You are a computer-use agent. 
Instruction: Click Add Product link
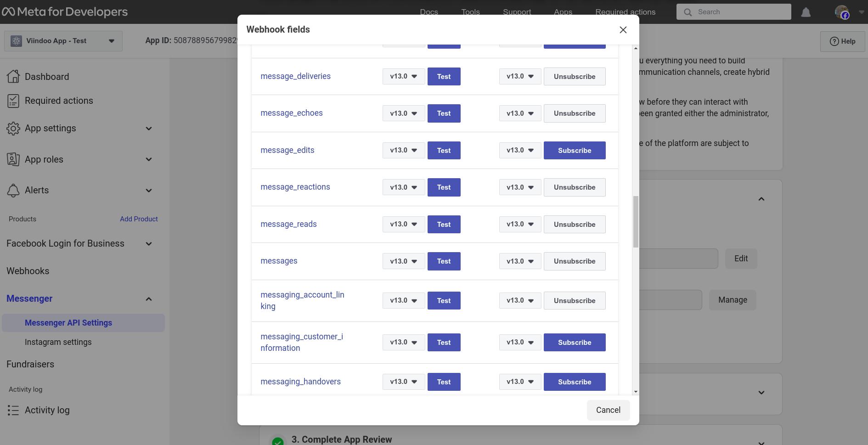(x=139, y=219)
